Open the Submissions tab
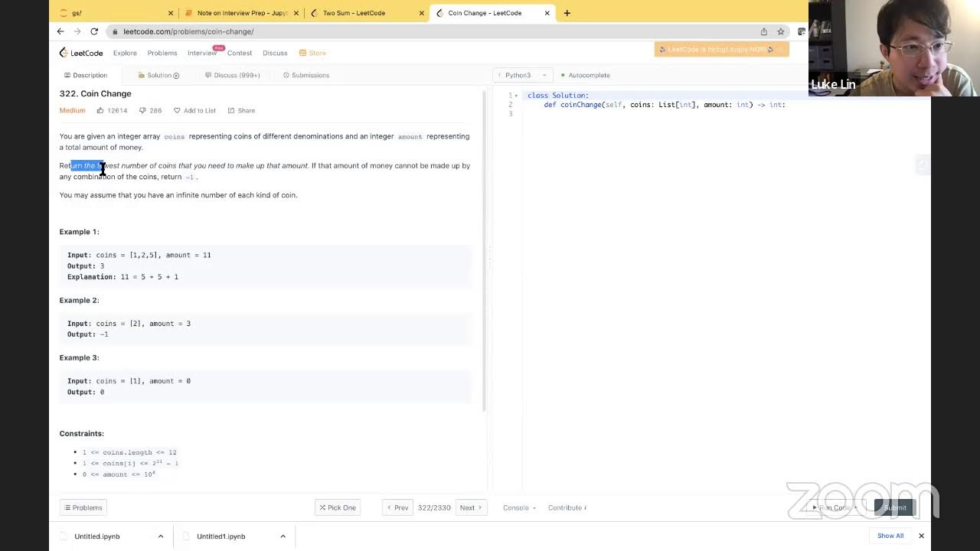This screenshot has width=980, height=551. point(306,75)
